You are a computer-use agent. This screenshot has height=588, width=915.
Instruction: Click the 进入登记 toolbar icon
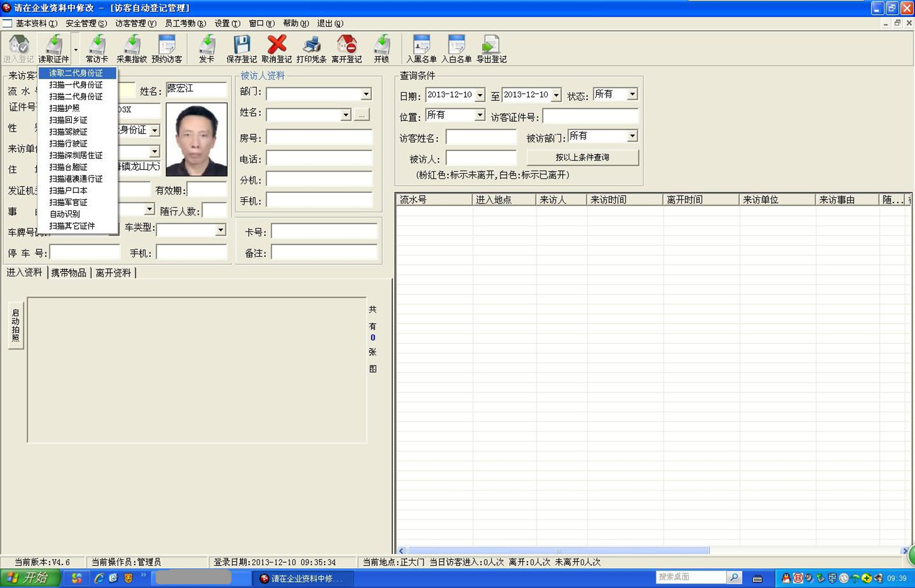point(18,49)
